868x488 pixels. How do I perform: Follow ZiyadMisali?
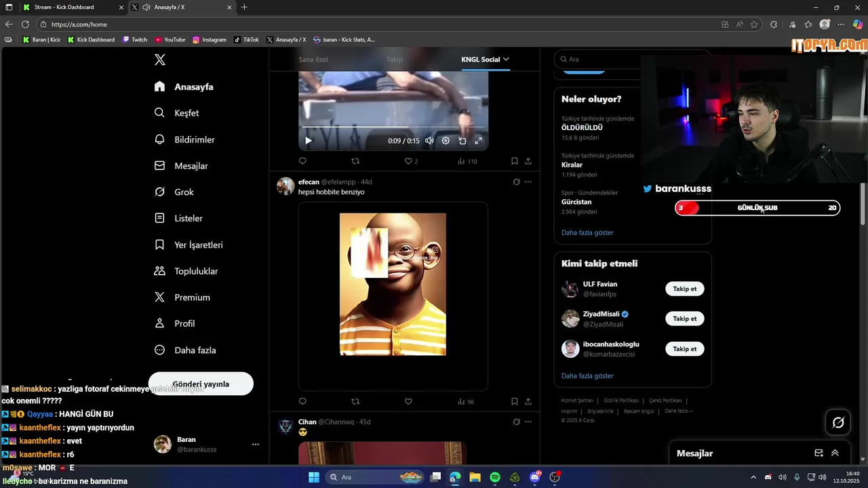pyautogui.click(x=685, y=319)
